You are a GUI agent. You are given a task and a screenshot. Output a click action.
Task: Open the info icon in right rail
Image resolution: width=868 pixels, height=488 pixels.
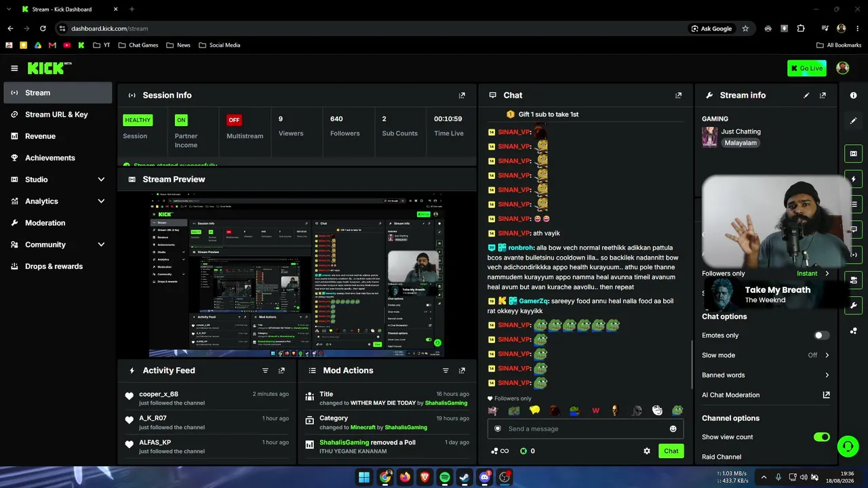point(853,96)
